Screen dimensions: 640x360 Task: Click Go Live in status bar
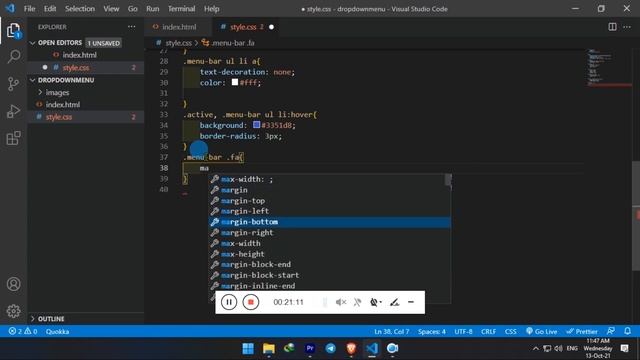[541, 331]
